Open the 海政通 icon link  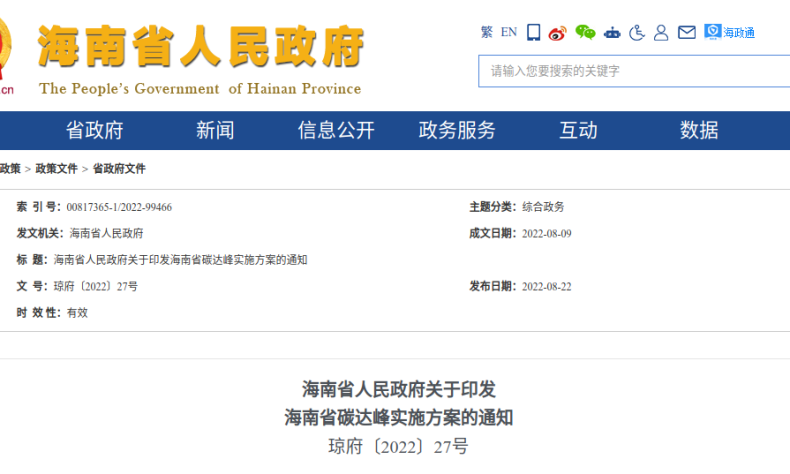pyautogui.click(x=730, y=32)
